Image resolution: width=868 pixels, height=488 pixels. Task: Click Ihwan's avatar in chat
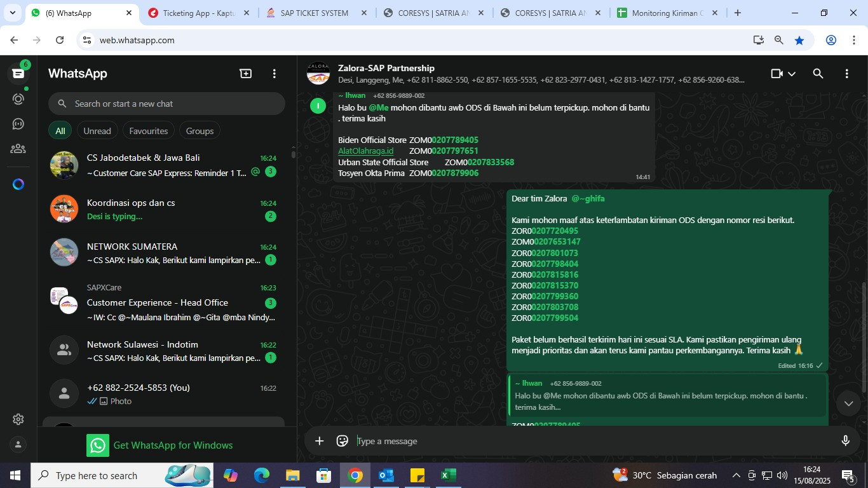point(318,105)
